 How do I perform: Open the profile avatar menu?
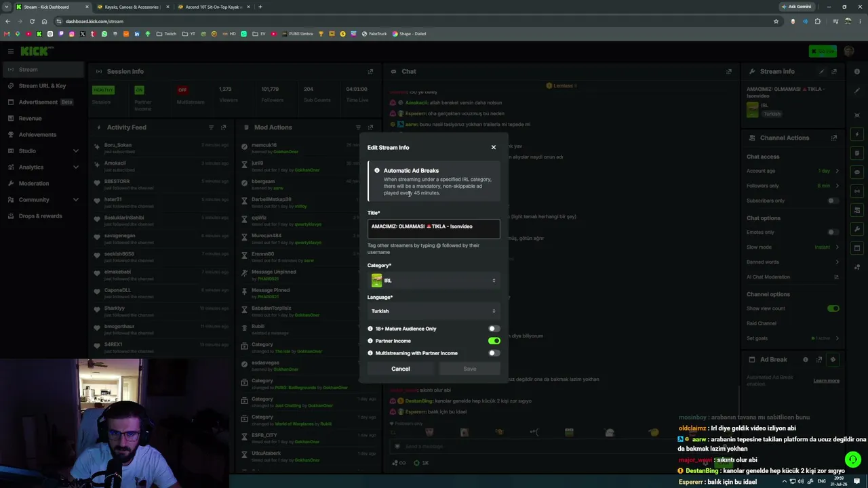pos(849,52)
